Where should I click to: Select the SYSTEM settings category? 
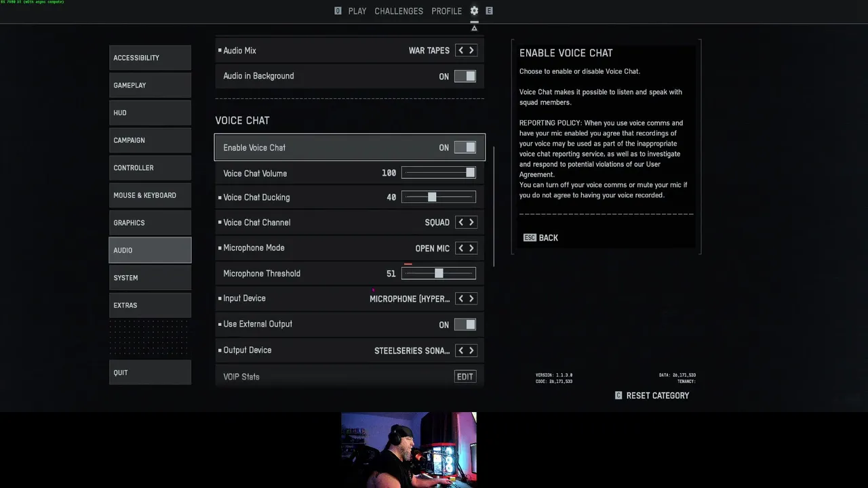point(150,278)
